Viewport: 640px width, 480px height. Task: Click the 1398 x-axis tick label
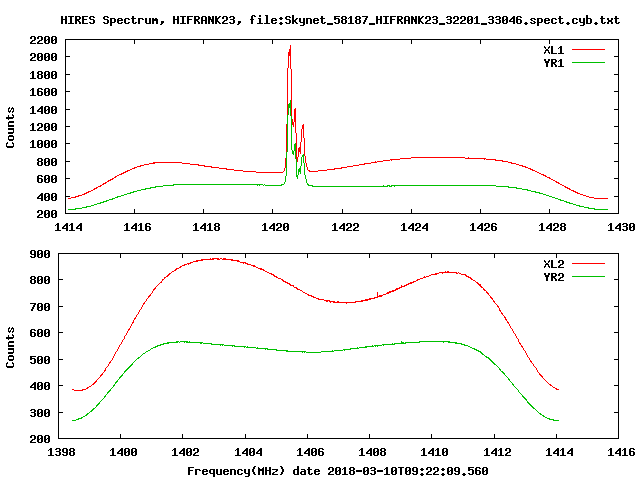click(x=61, y=452)
